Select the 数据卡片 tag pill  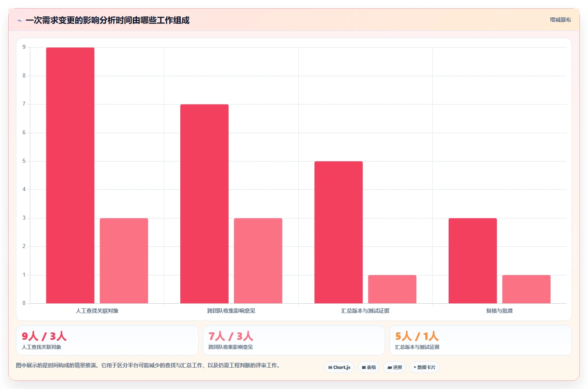pyautogui.click(x=425, y=367)
